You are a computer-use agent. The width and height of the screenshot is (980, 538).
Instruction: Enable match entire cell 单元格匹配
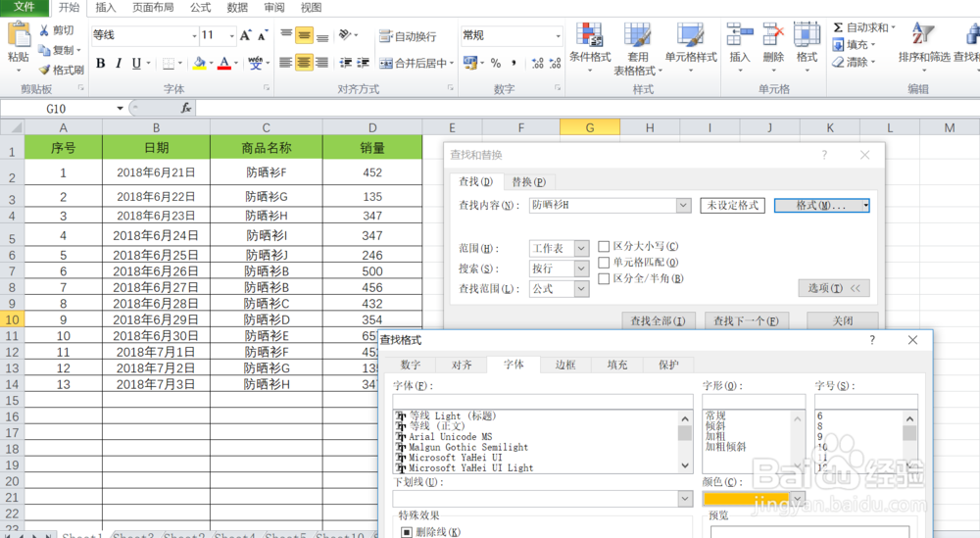coord(604,263)
